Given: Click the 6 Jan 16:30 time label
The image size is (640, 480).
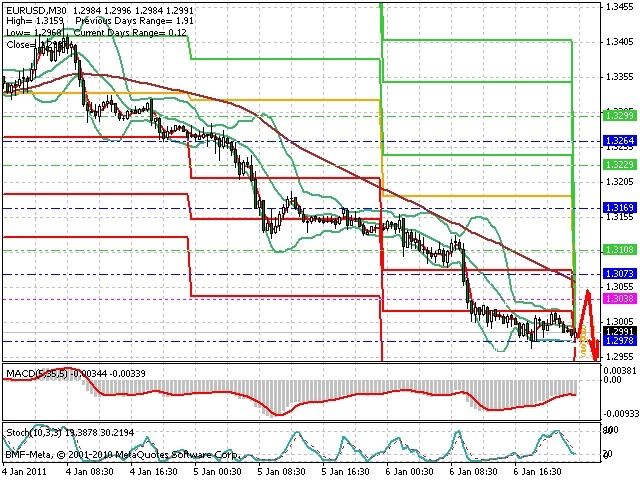Looking at the screenshot, I should (538, 472).
